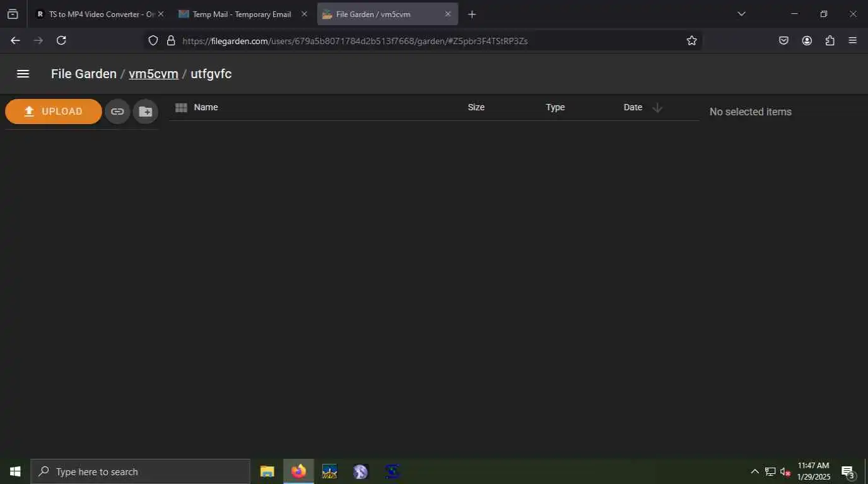Open the Firefox application menu

[853, 40]
